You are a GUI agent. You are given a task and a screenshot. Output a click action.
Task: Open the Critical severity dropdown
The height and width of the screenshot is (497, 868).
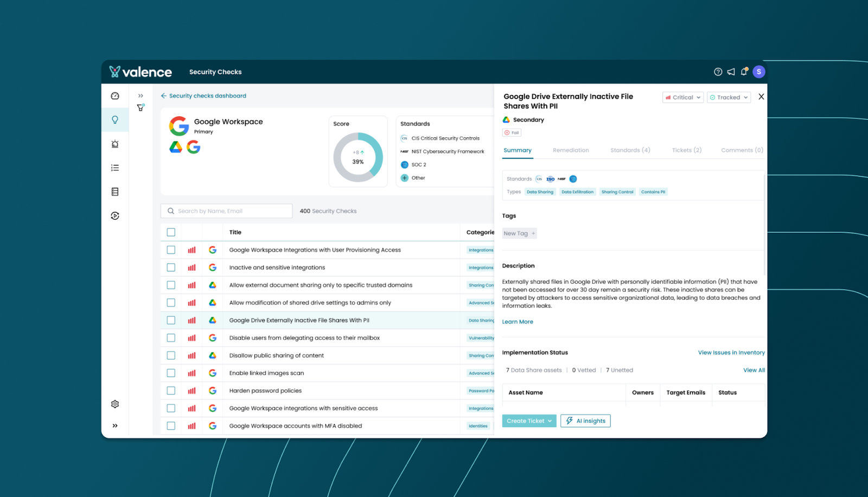pyautogui.click(x=682, y=97)
